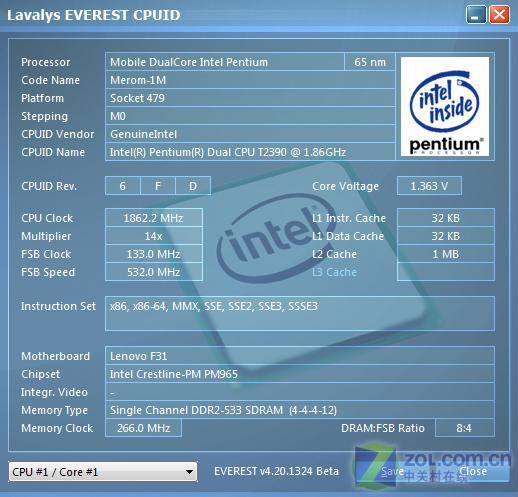Click the Core Voltage value box
Screen dimensions: 518x497
[x=429, y=186]
